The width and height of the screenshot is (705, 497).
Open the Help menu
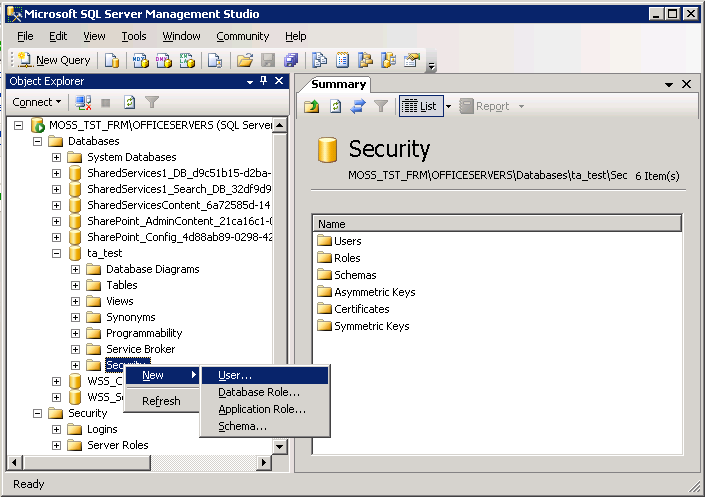point(295,36)
